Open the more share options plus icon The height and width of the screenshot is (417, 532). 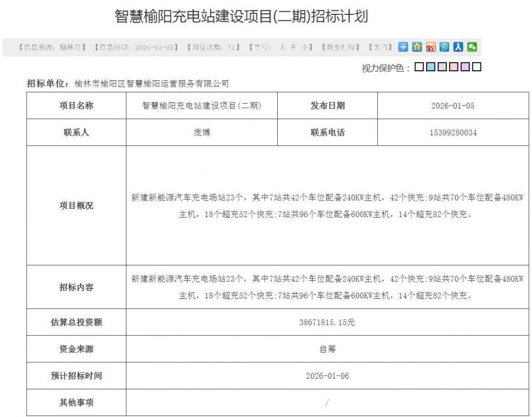click(403, 47)
